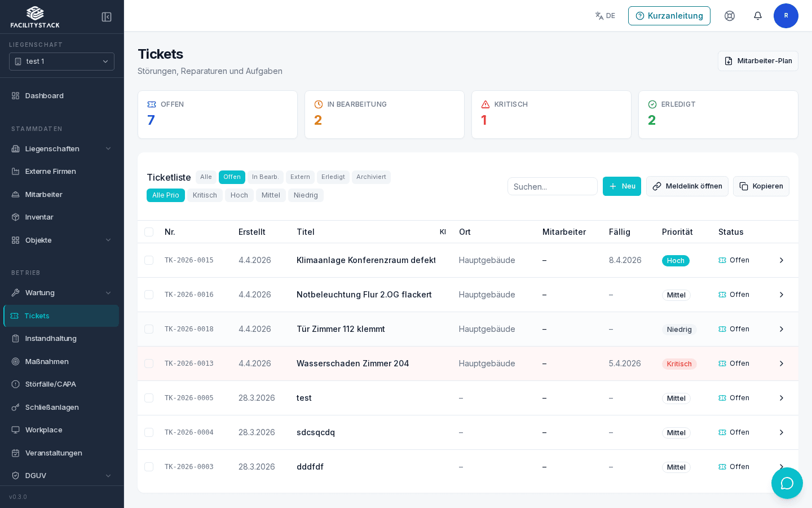812x508 pixels.
Task: Expand the DGUV sidebar section
Action: pyautogui.click(x=61, y=476)
